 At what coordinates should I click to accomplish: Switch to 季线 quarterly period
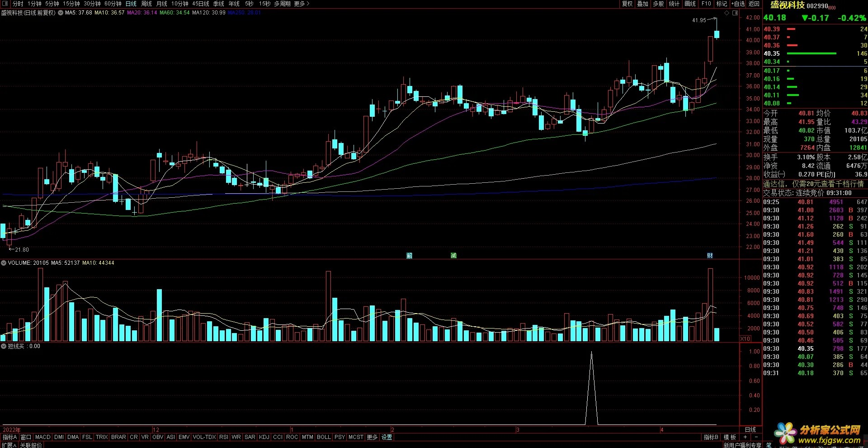219,4
